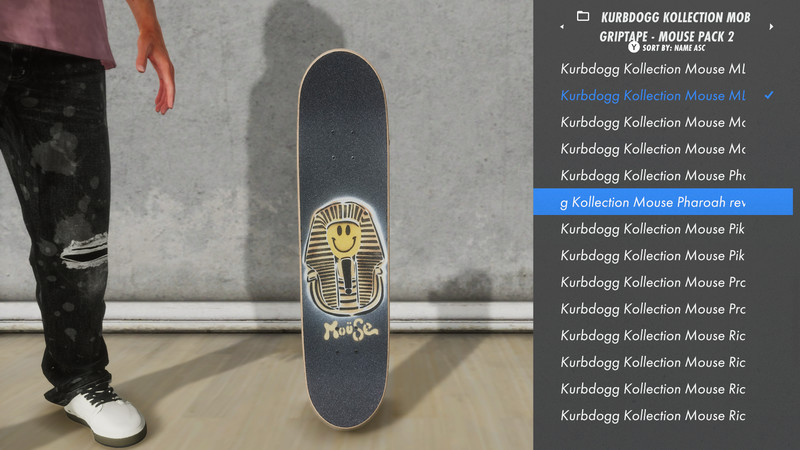Click the pharaoh smiley skateboard preview
This screenshot has width=800, height=450.
[344, 239]
